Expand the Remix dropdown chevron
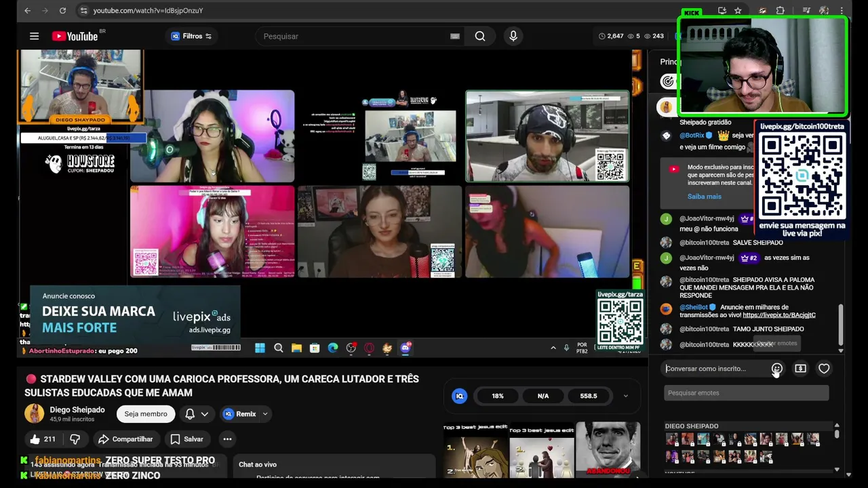Image resolution: width=868 pixels, height=488 pixels. [265, 413]
